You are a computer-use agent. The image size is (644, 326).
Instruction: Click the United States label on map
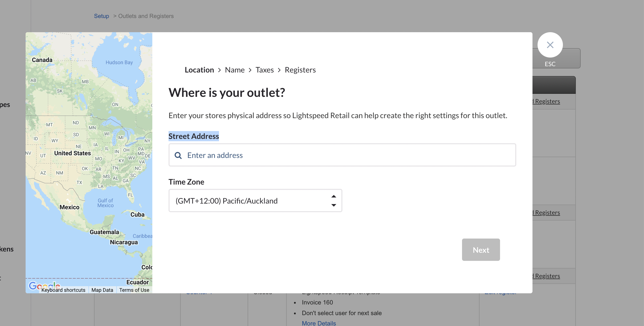pyautogui.click(x=72, y=153)
